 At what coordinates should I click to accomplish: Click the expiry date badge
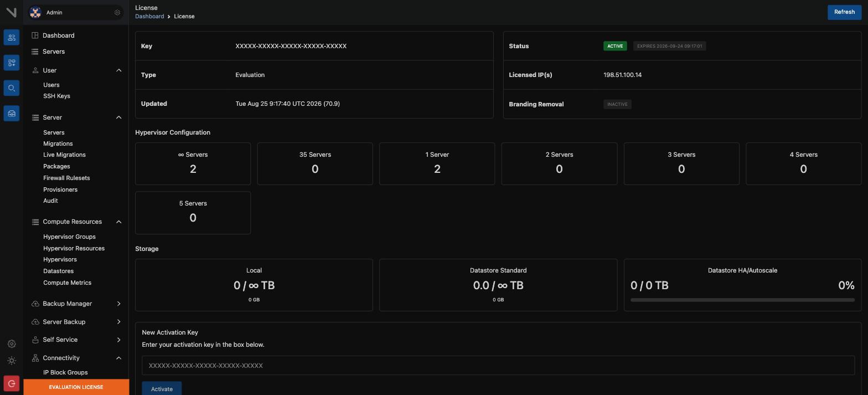point(669,46)
